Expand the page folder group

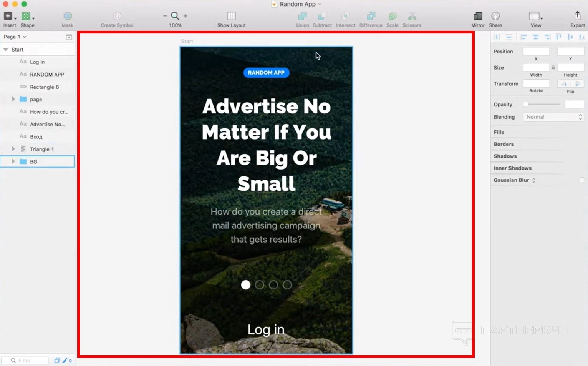pyautogui.click(x=13, y=99)
